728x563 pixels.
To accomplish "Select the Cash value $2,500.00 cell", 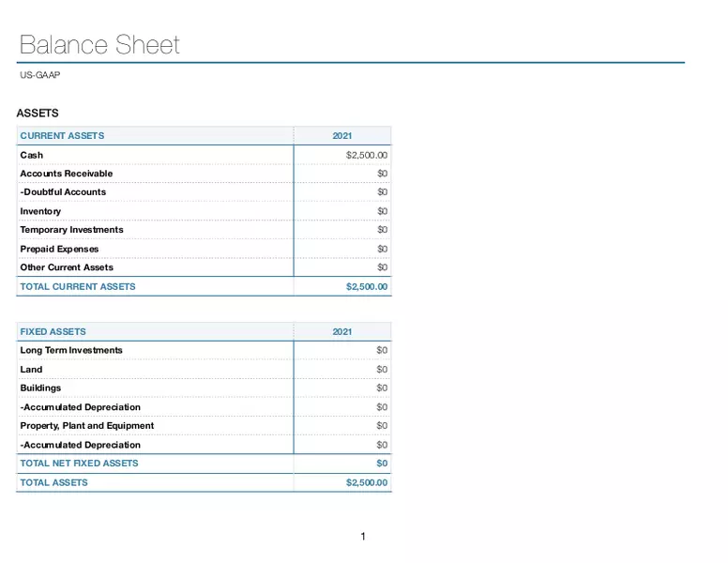I will point(366,155).
